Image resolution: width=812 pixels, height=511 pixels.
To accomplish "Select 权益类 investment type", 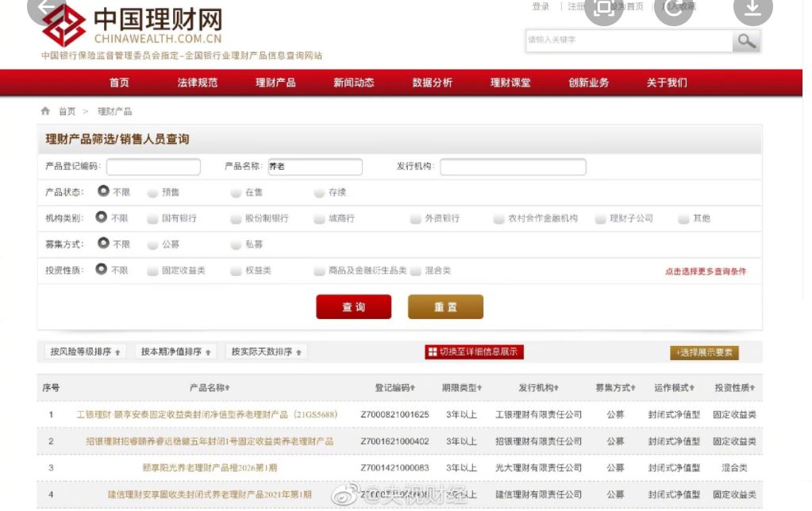I will pos(236,271).
